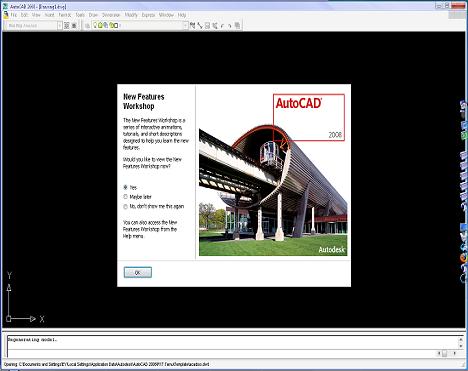Image resolution: width=468 pixels, height=371 pixels.
Task: Click the My Workspace icon
Action: pyautogui.click(x=74, y=26)
